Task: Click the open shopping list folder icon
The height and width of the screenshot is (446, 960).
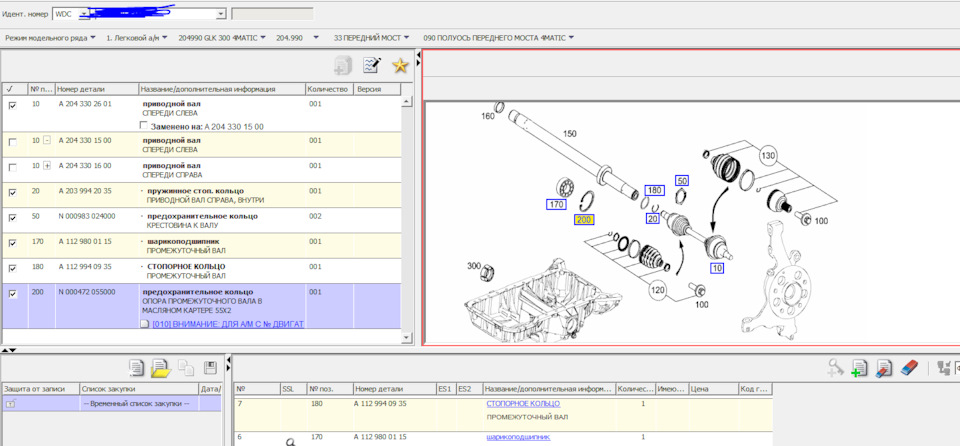Action: coord(160,368)
